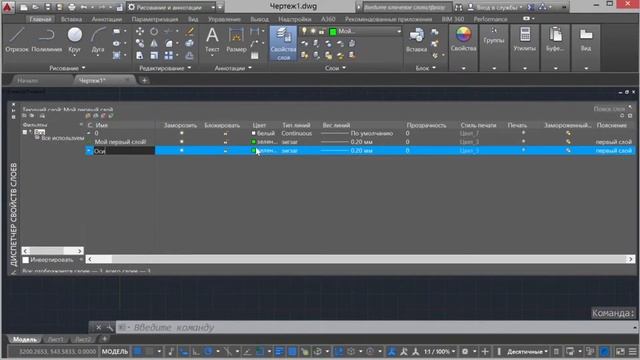This screenshot has width=640, height=360.
Task: Click the Введите команду command line field
Action: 376,327
